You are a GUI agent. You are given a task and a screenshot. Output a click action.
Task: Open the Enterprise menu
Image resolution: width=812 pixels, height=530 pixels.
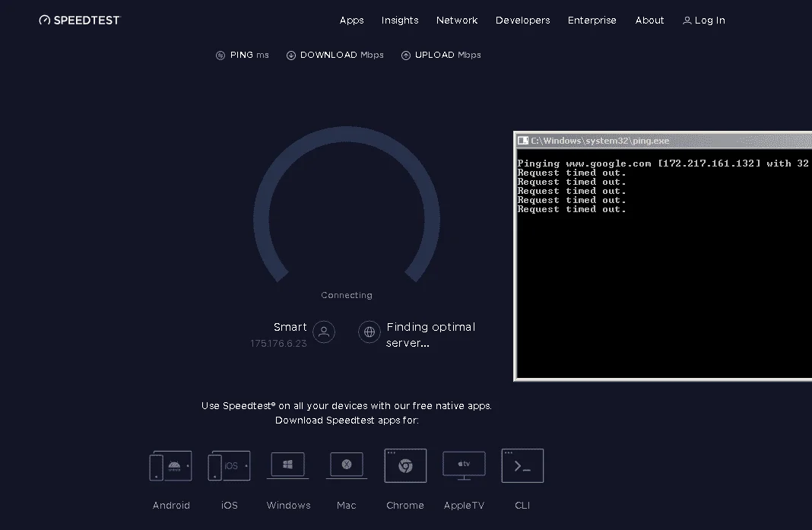(592, 21)
